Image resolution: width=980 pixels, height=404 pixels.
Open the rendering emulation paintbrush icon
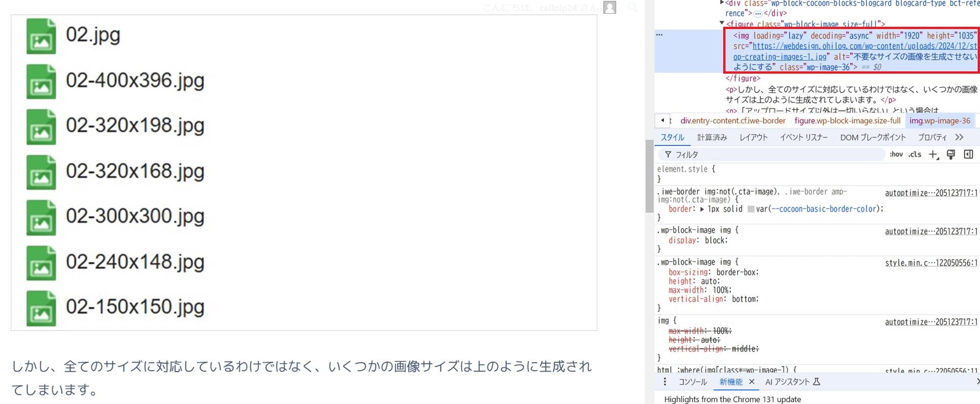tap(951, 155)
